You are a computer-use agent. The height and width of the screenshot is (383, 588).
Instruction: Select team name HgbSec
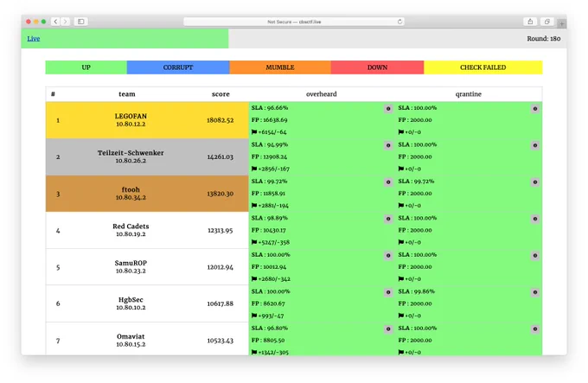tap(131, 300)
